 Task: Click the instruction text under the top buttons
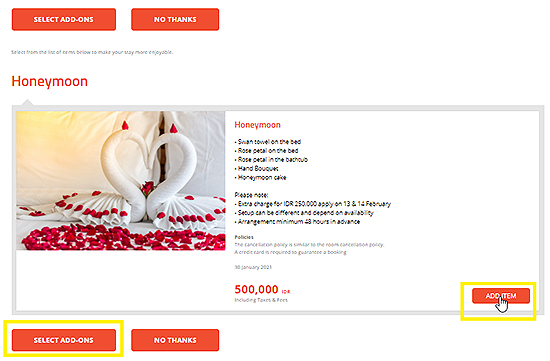tap(92, 52)
